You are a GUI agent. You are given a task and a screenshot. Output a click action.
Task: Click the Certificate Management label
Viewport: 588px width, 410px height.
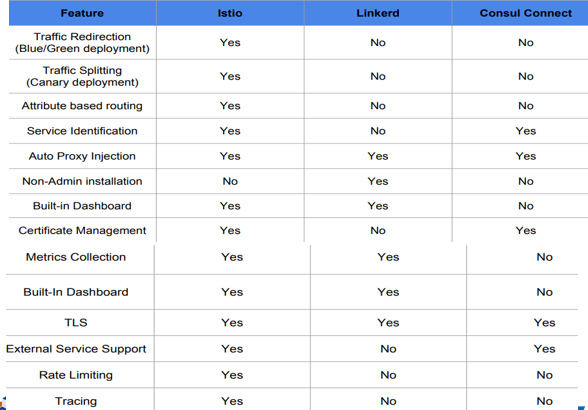tap(82, 230)
